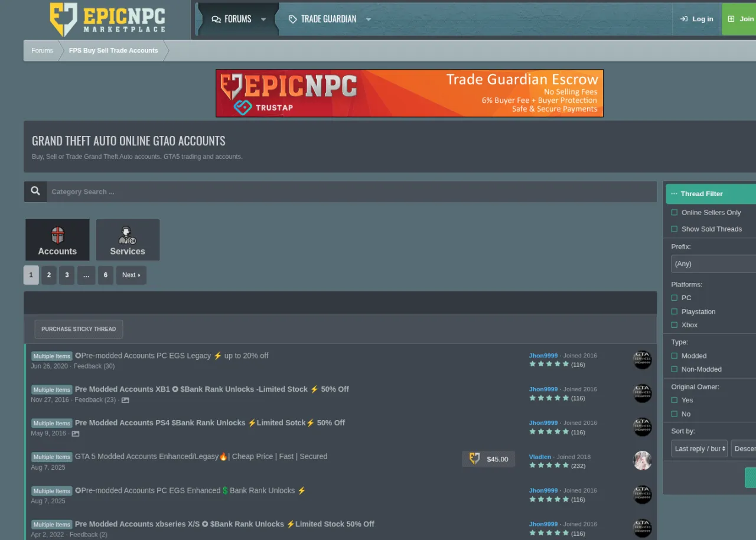Enable the Online Sellers Only filter

point(674,212)
